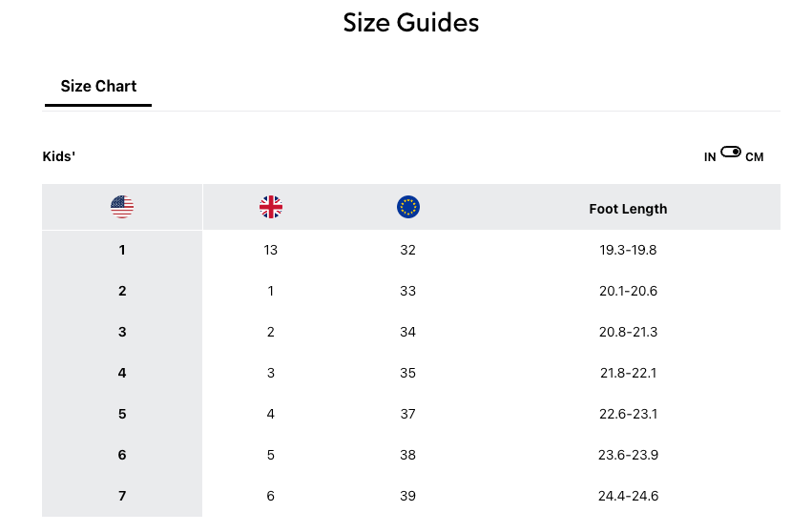Click the US flag column icon
The image size is (812, 532).
tap(122, 207)
